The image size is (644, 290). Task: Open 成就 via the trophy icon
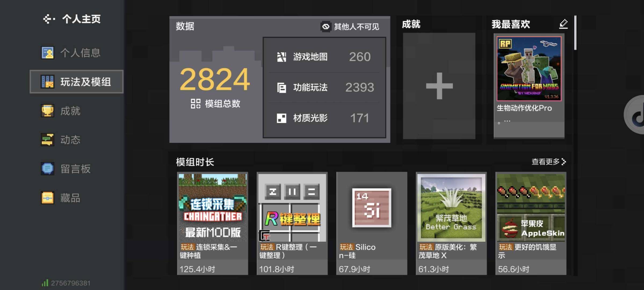point(47,111)
